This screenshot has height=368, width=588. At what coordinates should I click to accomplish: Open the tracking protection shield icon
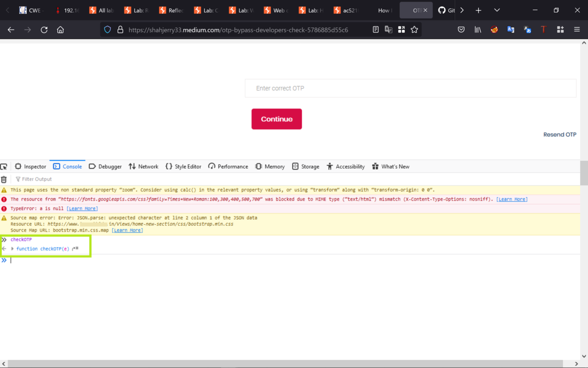tap(108, 30)
